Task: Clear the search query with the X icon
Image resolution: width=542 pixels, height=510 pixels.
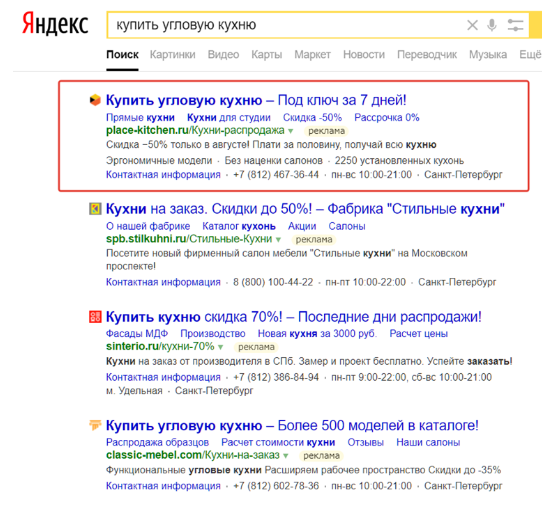Action: 472,25
